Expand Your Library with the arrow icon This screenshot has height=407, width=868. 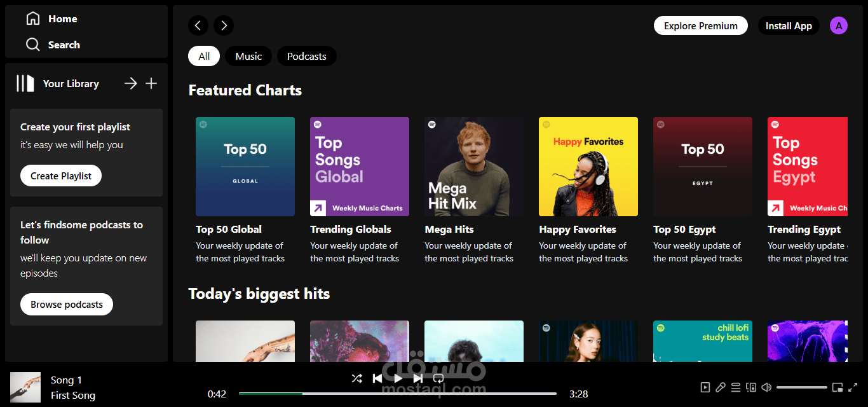pyautogui.click(x=130, y=83)
